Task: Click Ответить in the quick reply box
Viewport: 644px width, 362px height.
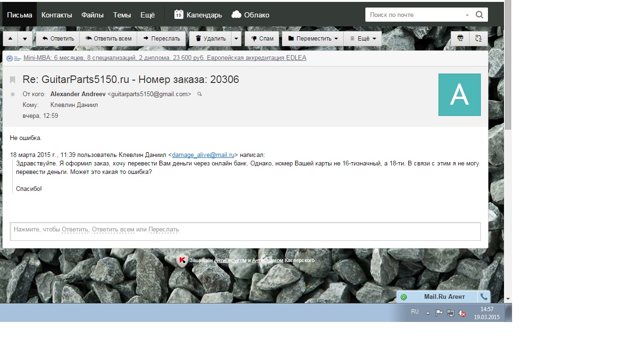Action: (x=75, y=230)
